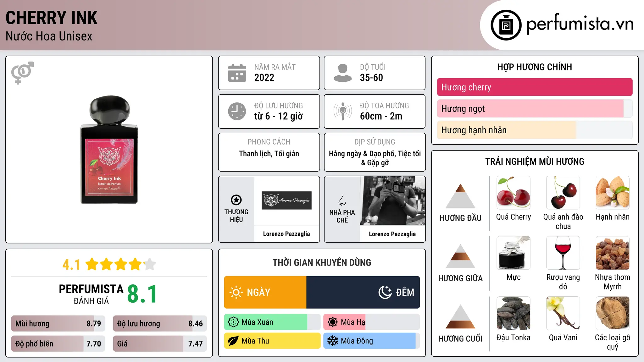This screenshot has height=362, width=644.
Task: Select the Quả Cherry note image
Action: click(514, 193)
